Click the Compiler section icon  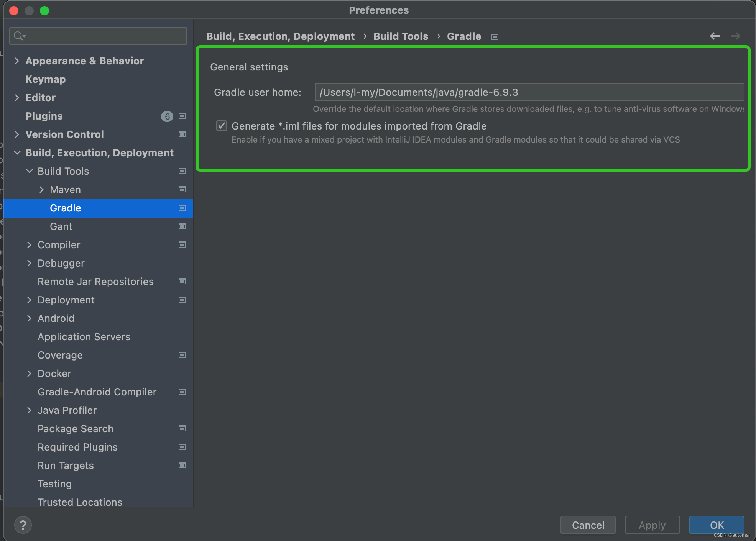point(183,245)
